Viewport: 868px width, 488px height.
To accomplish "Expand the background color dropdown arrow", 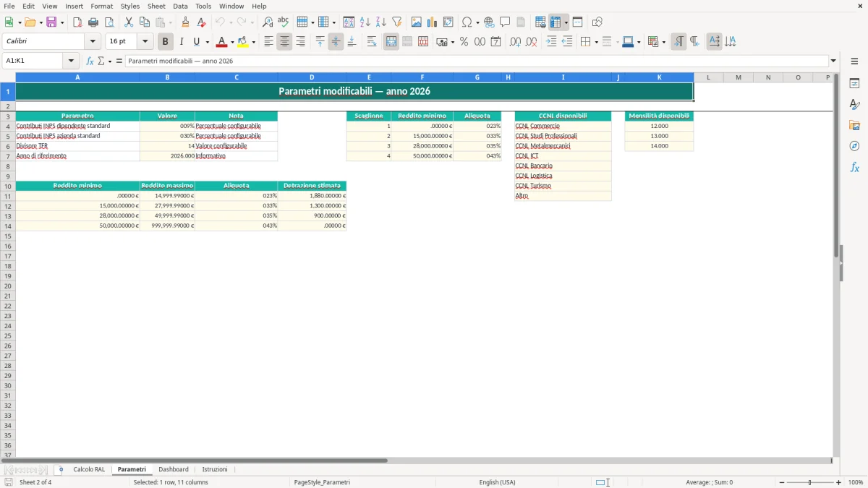I will [x=253, y=42].
